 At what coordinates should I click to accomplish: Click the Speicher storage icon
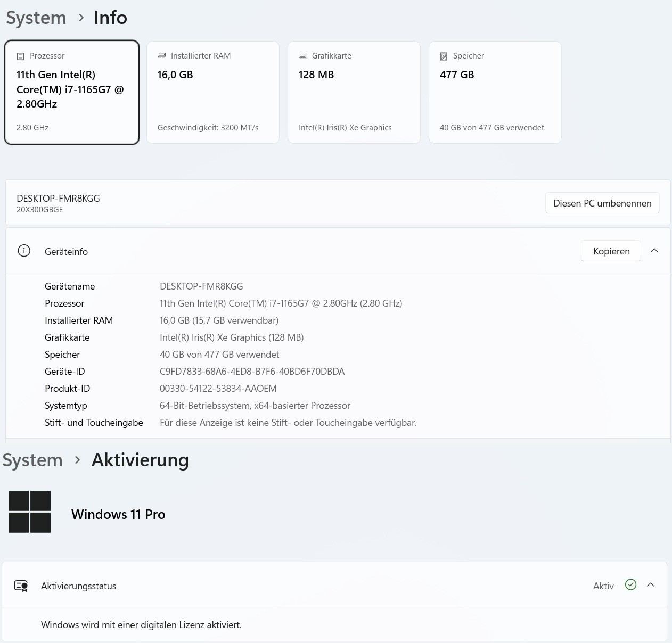pos(444,56)
